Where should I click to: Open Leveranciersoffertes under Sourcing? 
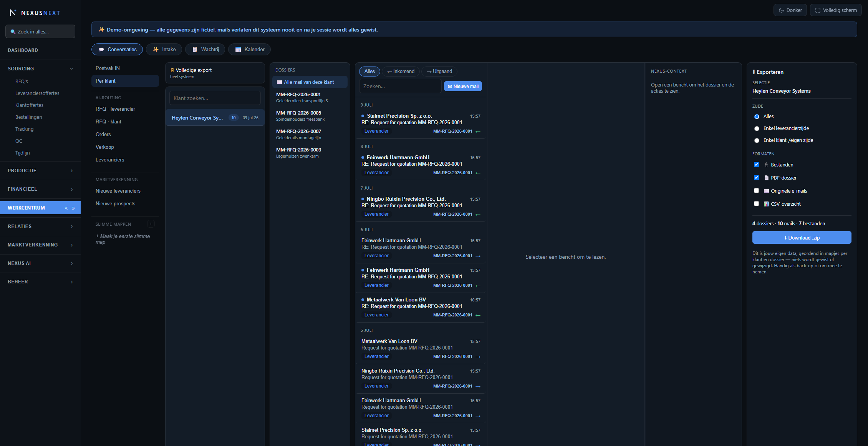[37, 93]
